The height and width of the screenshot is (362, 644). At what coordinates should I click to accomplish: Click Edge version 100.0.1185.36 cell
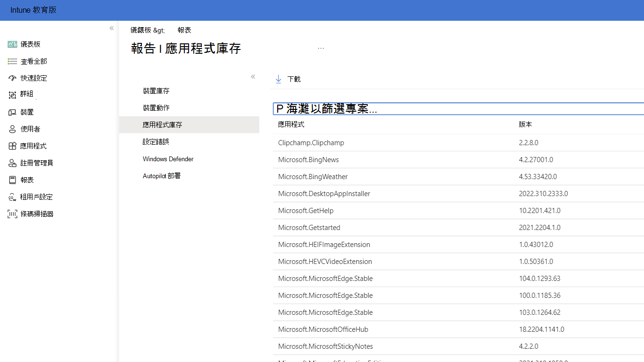540,296
